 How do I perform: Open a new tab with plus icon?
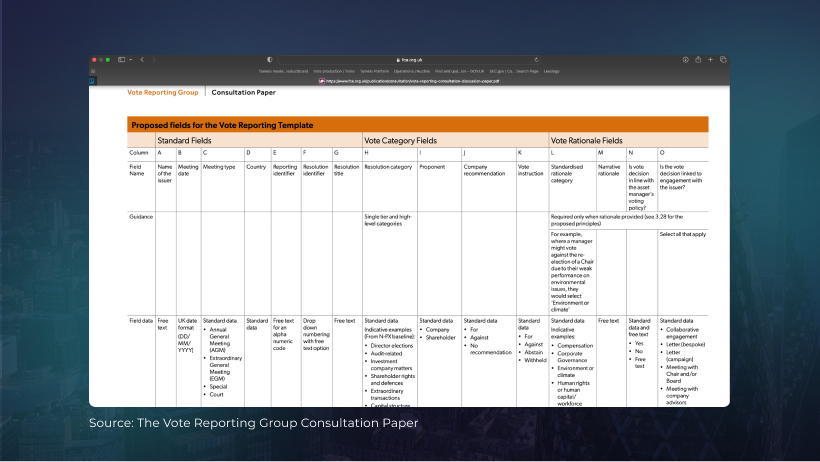coord(710,60)
